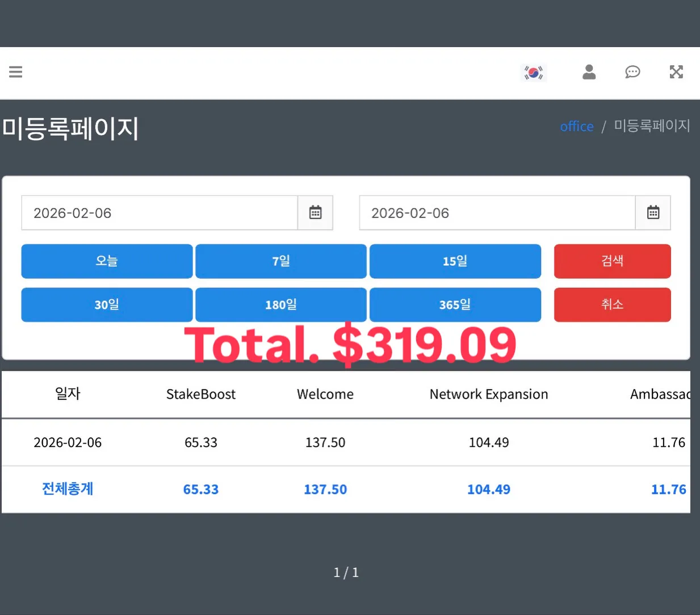Click the 미등록페이지 page title heading
The height and width of the screenshot is (615, 700).
(70, 128)
